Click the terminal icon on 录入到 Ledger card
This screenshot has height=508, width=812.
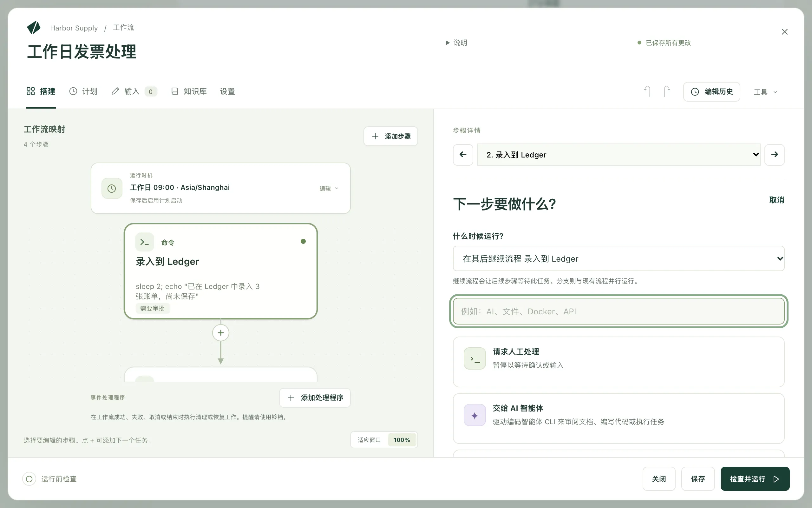[145, 242]
